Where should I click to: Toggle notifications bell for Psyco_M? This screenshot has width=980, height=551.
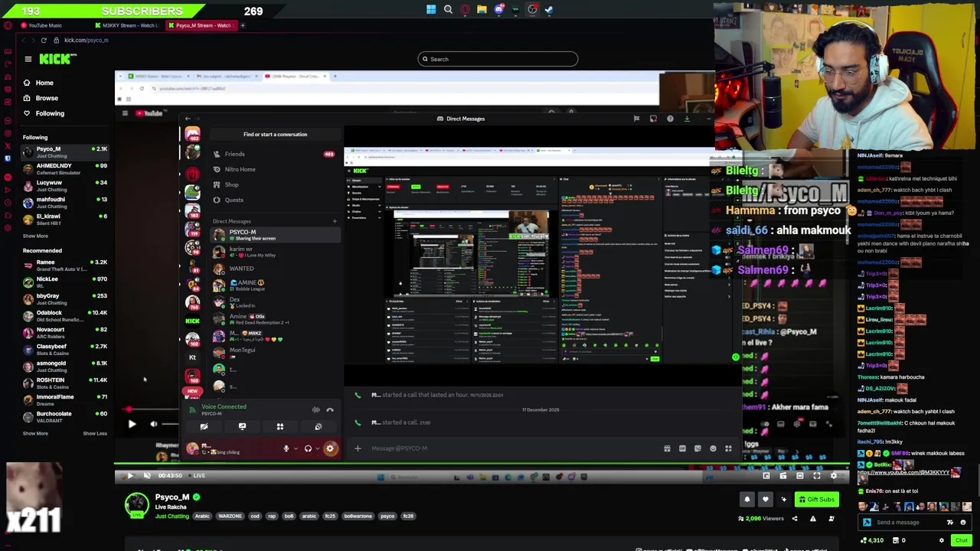point(747,500)
